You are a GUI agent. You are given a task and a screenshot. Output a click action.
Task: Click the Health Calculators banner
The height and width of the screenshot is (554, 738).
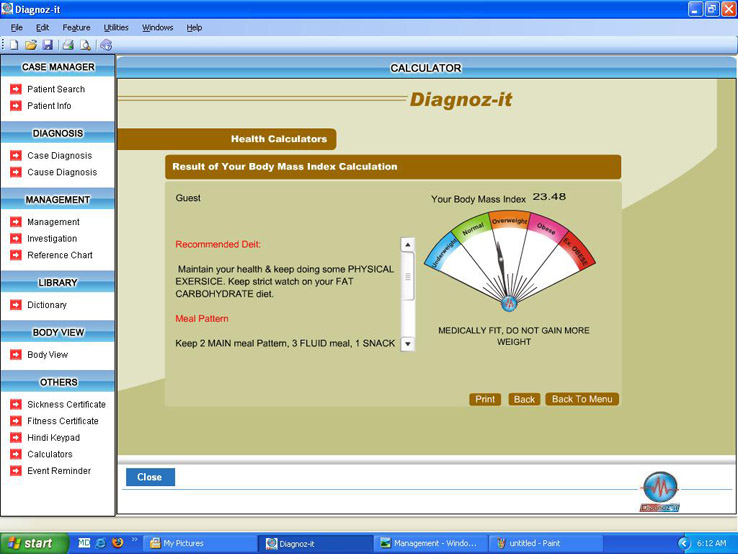(x=227, y=139)
